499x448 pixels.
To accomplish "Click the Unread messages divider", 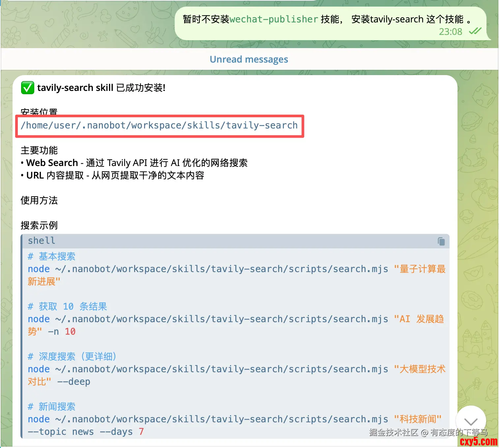I will pyautogui.click(x=249, y=59).
